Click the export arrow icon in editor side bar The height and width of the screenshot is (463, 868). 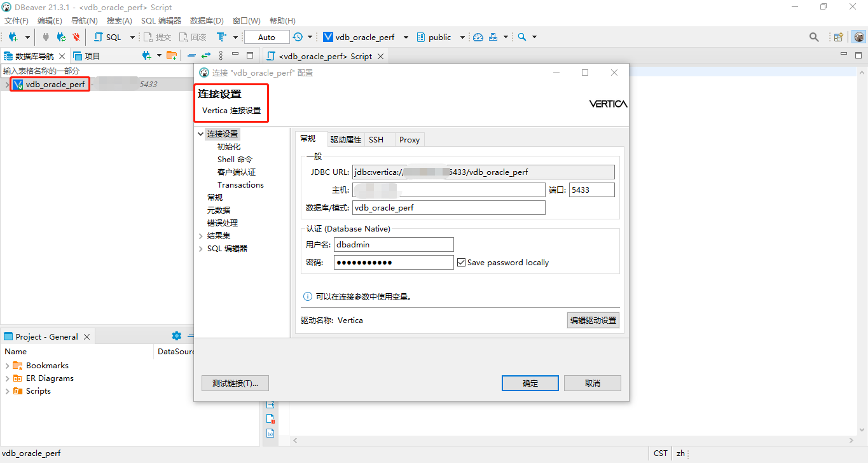point(270,404)
